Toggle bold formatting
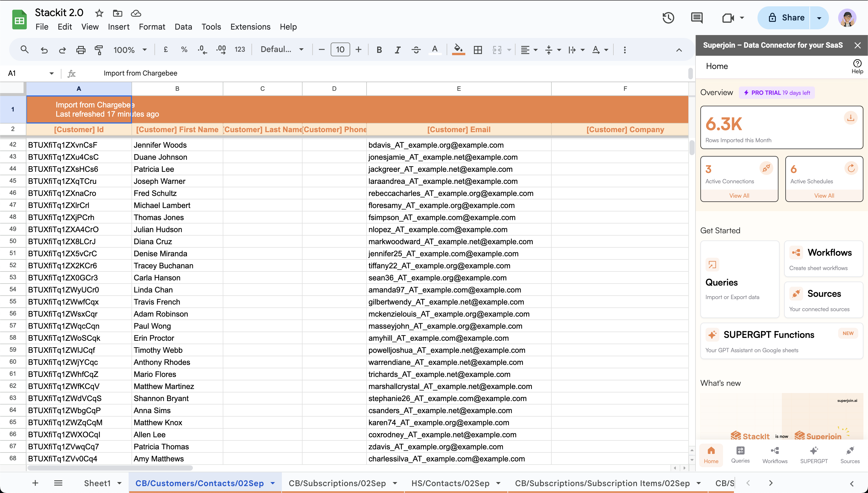Viewport: 868px width, 493px height. click(379, 50)
